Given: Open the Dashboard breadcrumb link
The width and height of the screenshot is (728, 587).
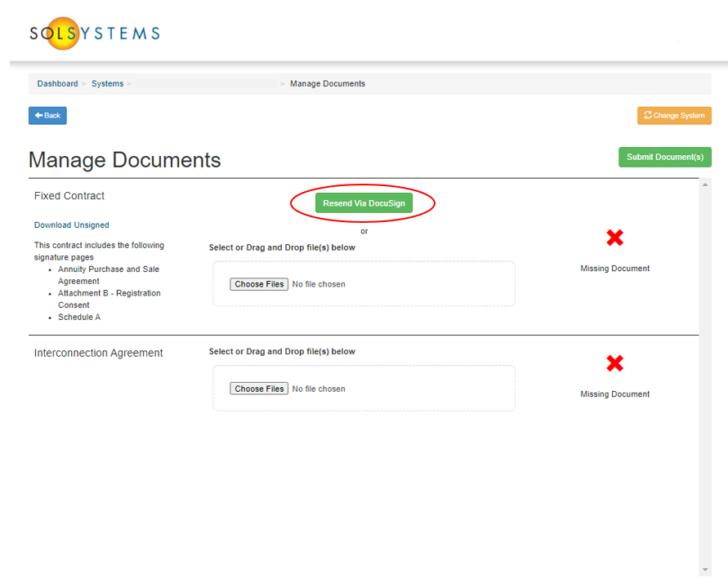Looking at the screenshot, I should [57, 83].
